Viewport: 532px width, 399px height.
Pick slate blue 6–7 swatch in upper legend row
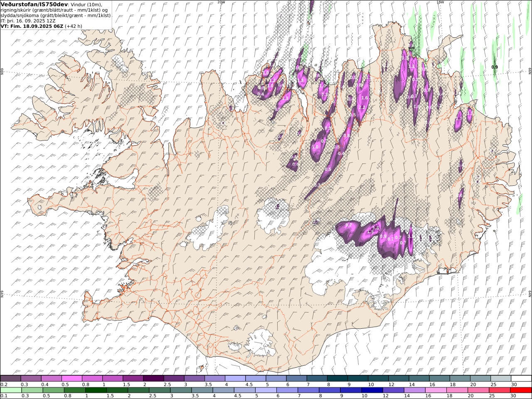click(x=297, y=379)
